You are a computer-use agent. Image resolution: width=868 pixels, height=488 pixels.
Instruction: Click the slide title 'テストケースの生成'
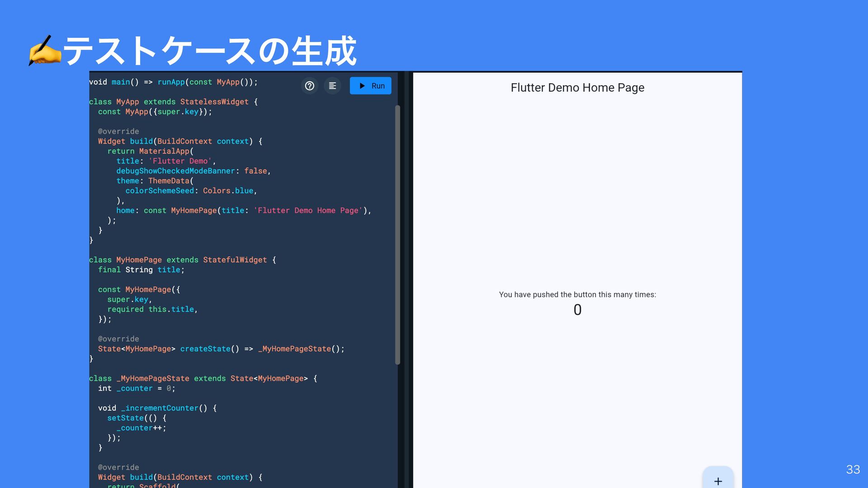point(210,51)
